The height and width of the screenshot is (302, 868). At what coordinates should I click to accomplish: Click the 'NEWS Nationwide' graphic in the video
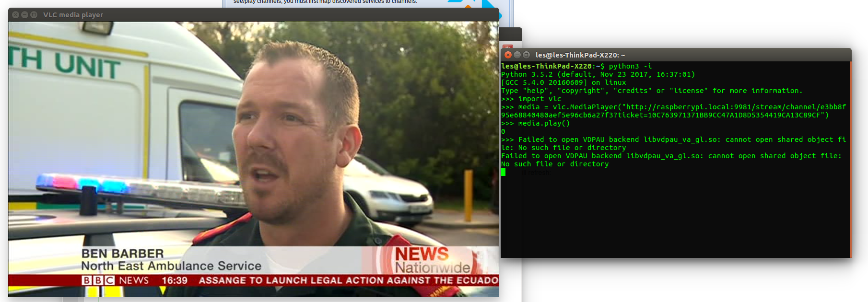(x=433, y=260)
